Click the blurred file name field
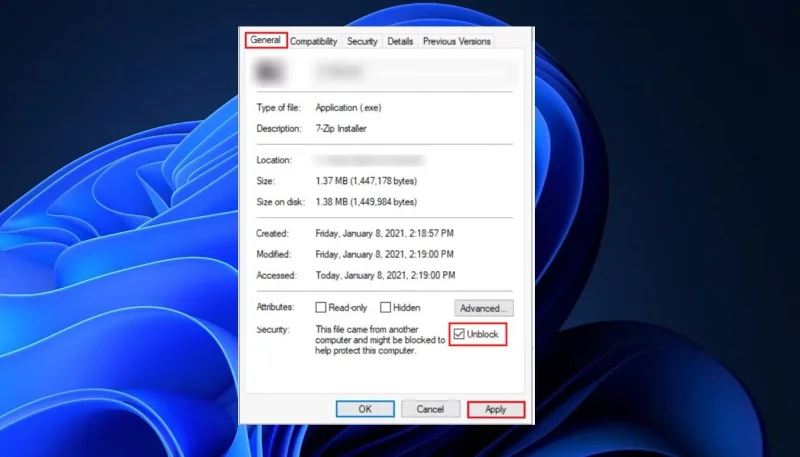This screenshot has height=457, width=800. click(414, 72)
